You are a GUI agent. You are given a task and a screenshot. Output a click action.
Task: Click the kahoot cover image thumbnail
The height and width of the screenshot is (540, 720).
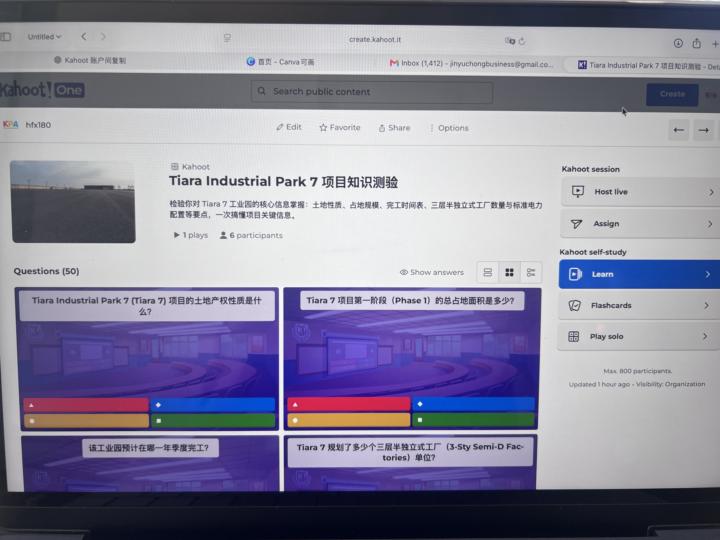coord(73,202)
